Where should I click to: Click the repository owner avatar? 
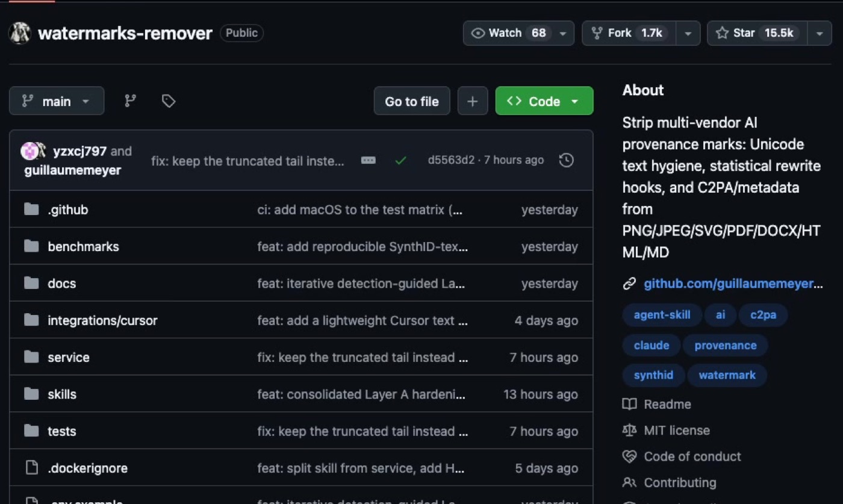point(19,33)
